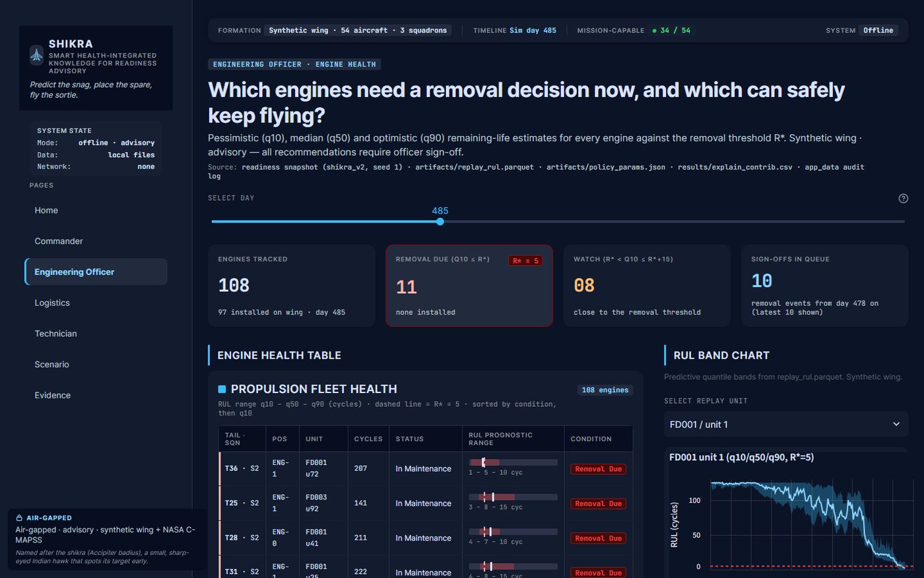924x578 pixels.
Task: Navigate to the Evidence page
Action: 96,395
